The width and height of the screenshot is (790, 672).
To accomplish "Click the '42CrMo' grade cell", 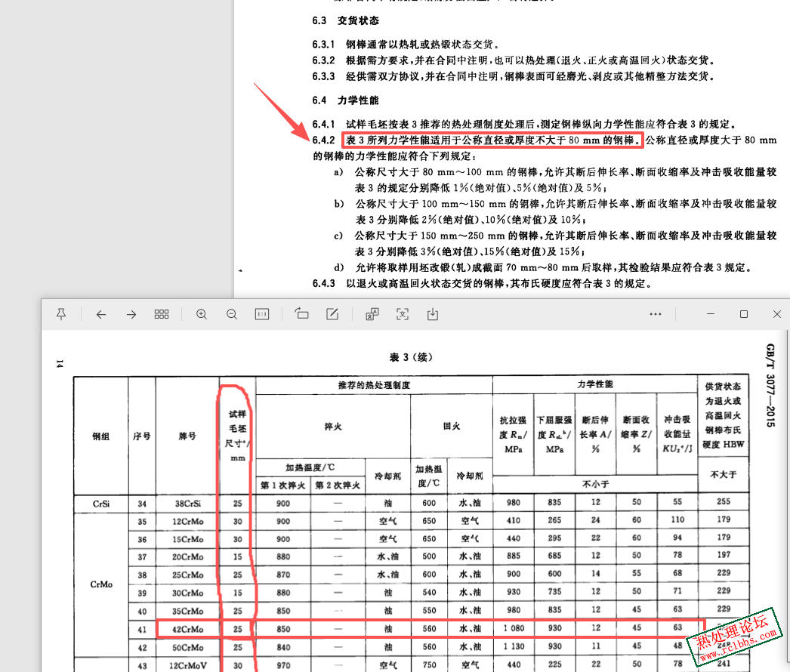I will tap(188, 629).
